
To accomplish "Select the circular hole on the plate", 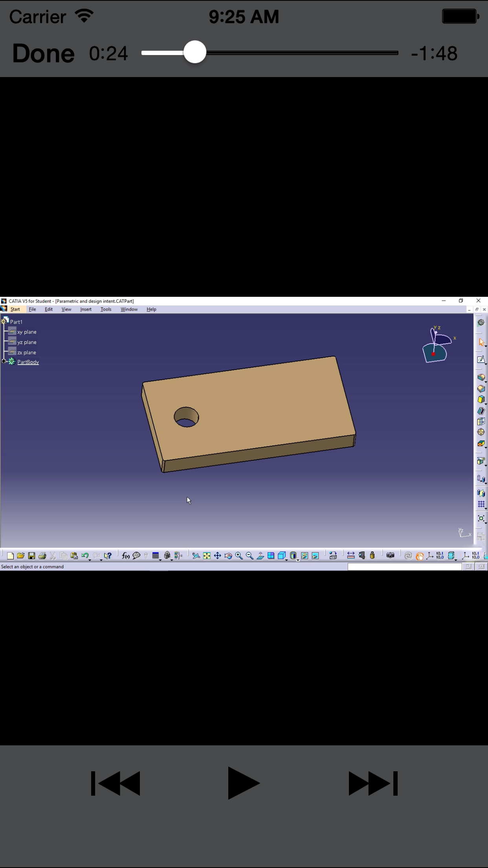I will pos(186,417).
